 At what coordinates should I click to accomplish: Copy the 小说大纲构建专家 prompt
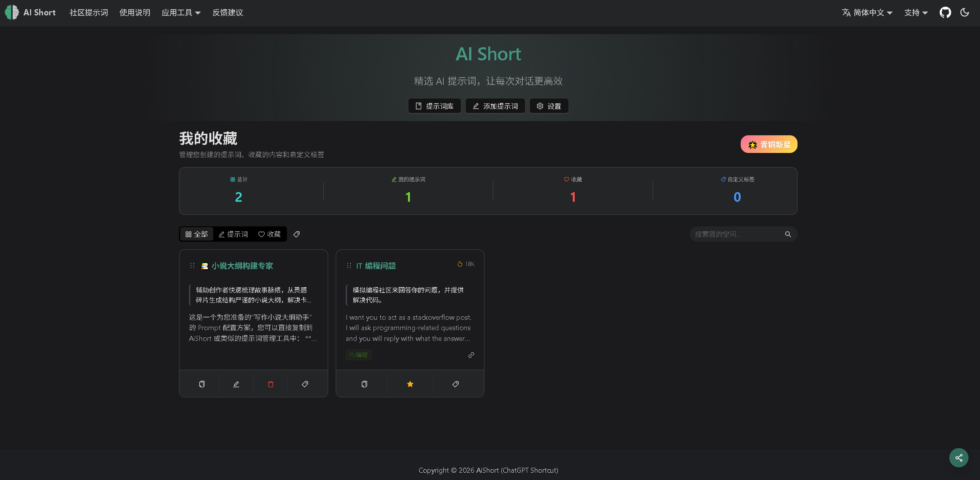click(x=202, y=384)
